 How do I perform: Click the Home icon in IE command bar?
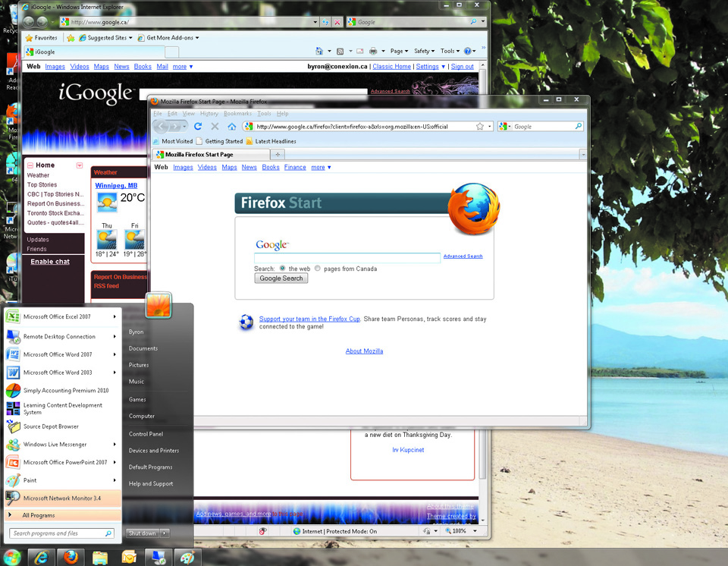coord(319,51)
